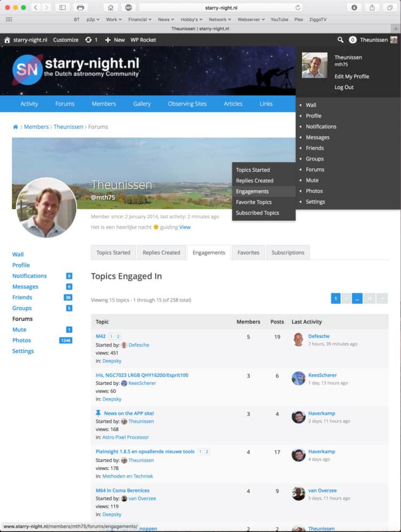Click the WordPress admin search magnifier

[340, 40]
